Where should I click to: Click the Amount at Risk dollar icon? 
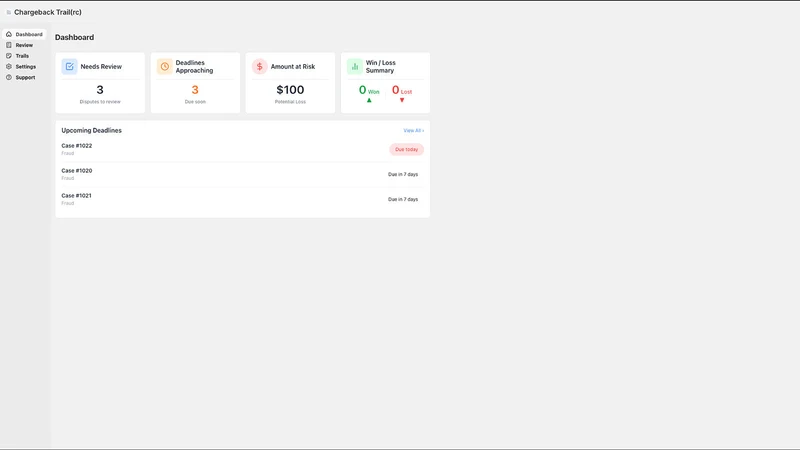coord(259,66)
